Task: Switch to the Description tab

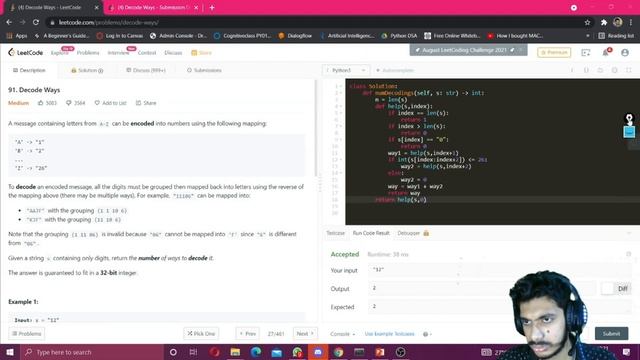Action: click(x=29, y=70)
